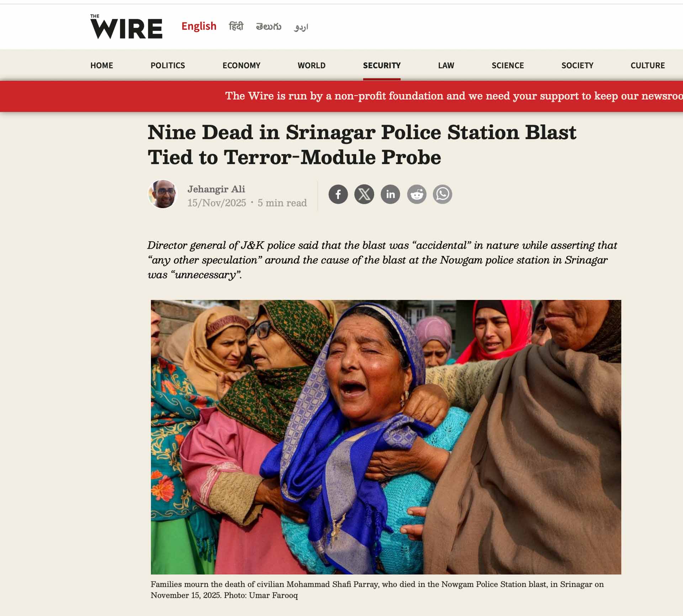Open the World section
The height and width of the screenshot is (616, 683).
coord(312,65)
